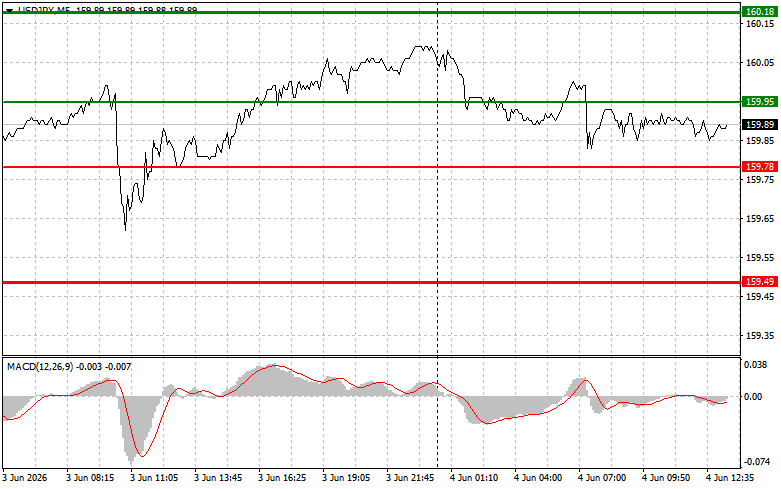Click the 3 Jun 08:15 time label

(x=90, y=478)
